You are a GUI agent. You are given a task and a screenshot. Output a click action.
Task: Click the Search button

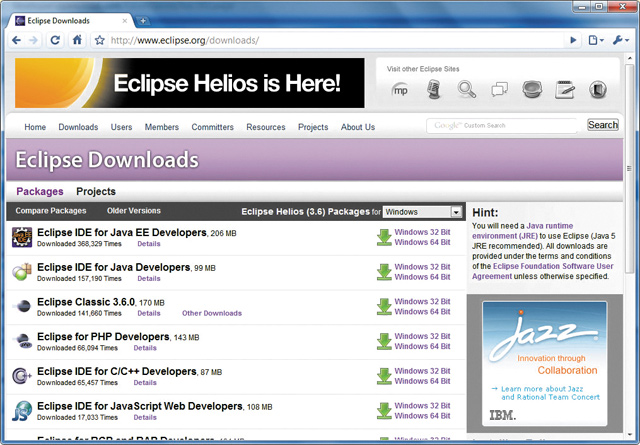[603, 125]
